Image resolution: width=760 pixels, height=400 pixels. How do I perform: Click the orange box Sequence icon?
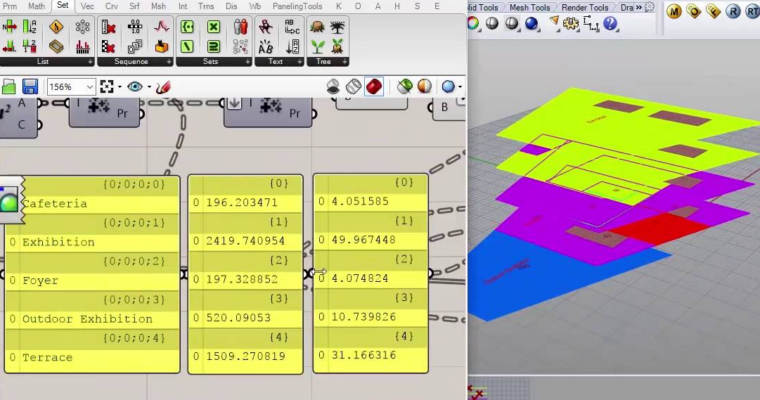click(x=161, y=47)
